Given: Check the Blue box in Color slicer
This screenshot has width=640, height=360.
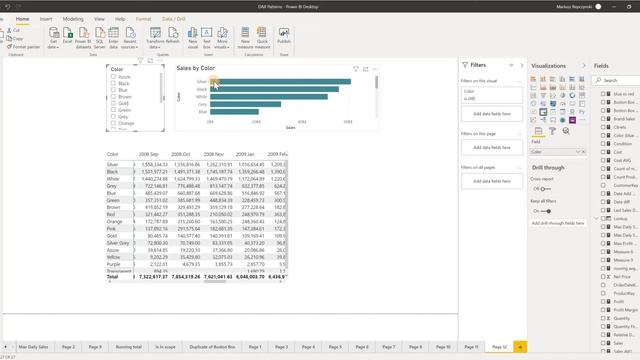Looking at the screenshot, I should pyautogui.click(x=113, y=90).
